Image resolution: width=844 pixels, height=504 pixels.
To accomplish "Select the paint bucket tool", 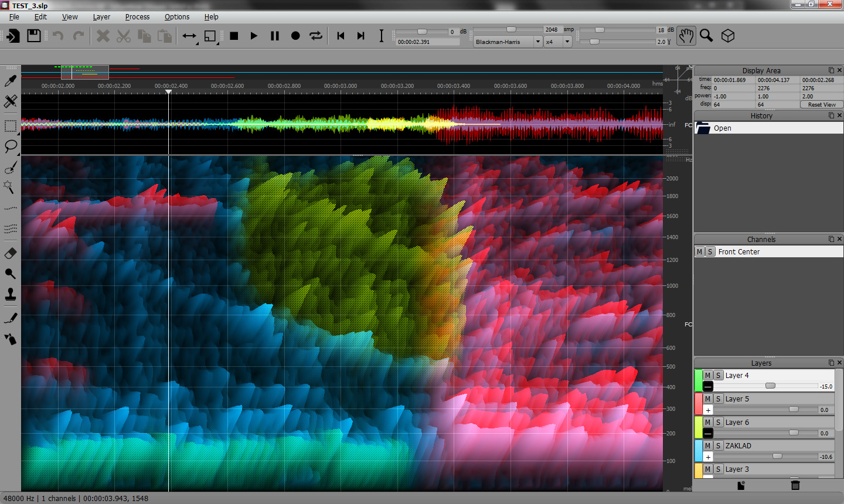I will pyautogui.click(x=11, y=339).
